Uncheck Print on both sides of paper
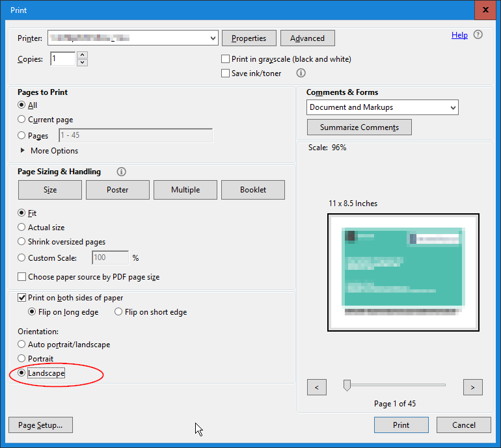Screen dimensions: 501x448 tap(21, 298)
